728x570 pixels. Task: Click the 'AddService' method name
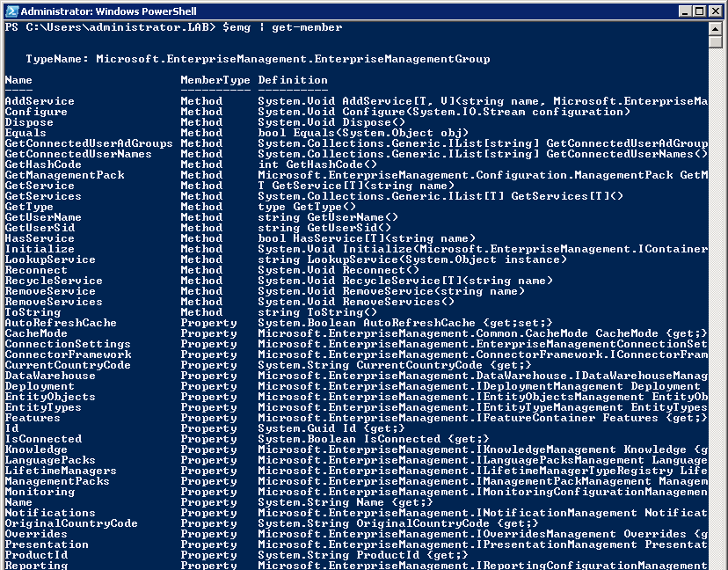click(40, 101)
